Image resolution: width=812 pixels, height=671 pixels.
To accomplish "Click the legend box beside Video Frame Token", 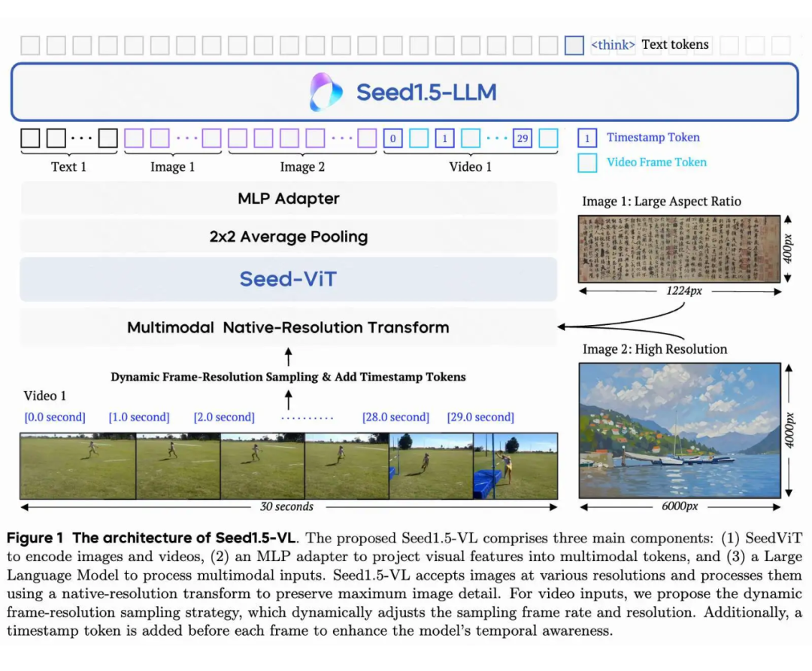I will 587,163.
